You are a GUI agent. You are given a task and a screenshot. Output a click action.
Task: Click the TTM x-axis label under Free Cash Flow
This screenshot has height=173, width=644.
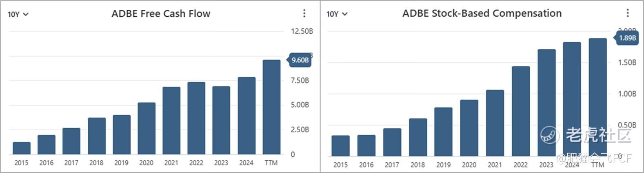[x=271, y=163]
